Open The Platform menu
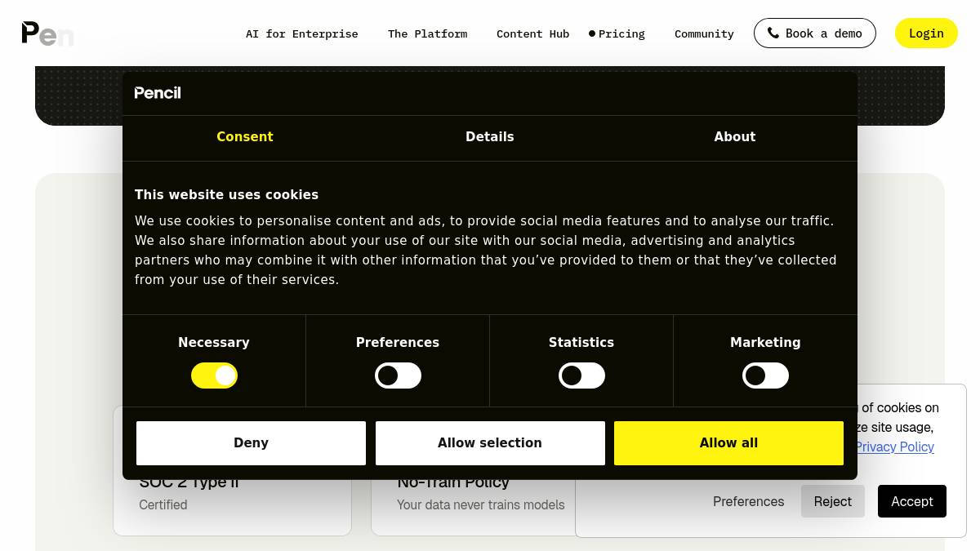980x551 pixels. (x=428, y=33)
